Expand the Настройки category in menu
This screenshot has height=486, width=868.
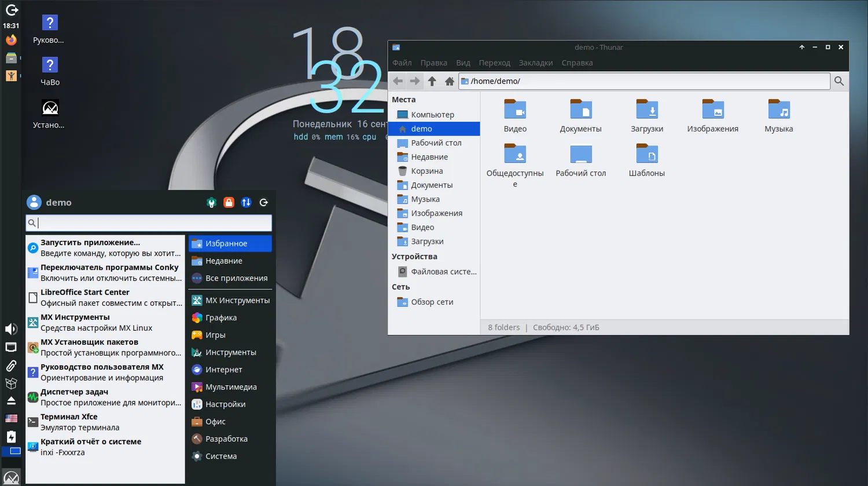pos(225,404)
